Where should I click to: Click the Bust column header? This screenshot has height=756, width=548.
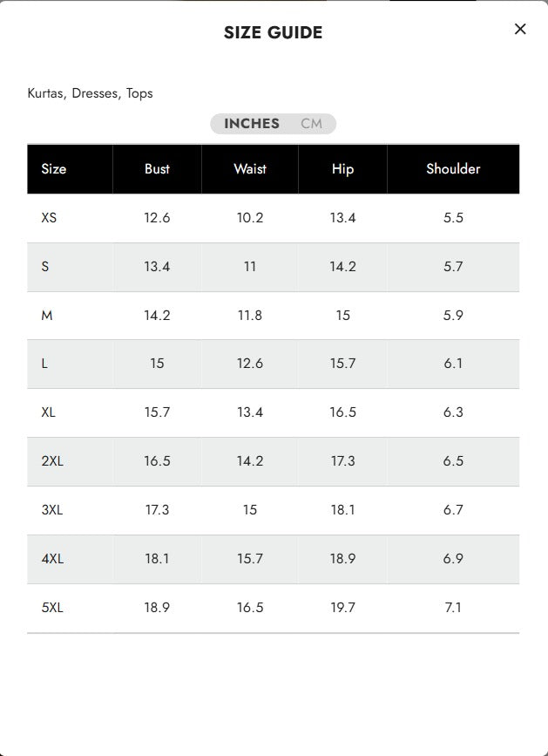[x=157, y=169]
